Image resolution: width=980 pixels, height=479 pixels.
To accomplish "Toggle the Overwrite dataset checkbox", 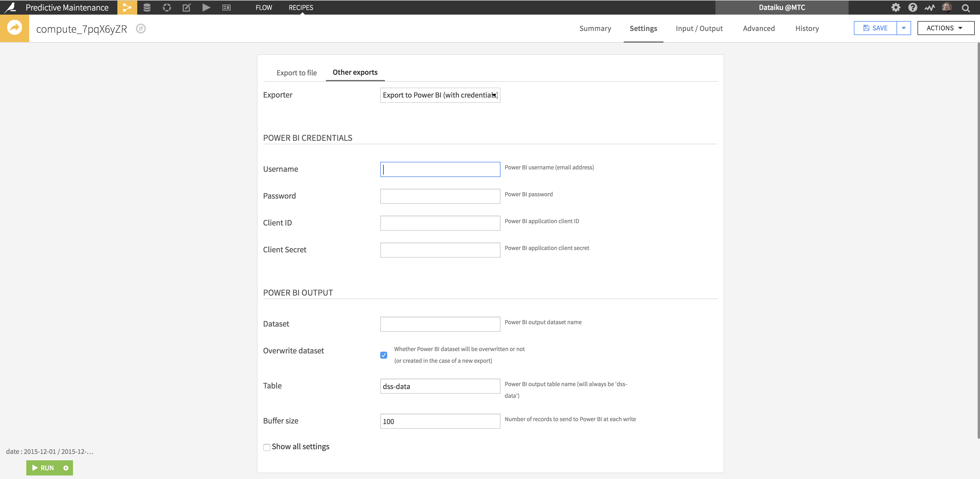I will point(383,355).
